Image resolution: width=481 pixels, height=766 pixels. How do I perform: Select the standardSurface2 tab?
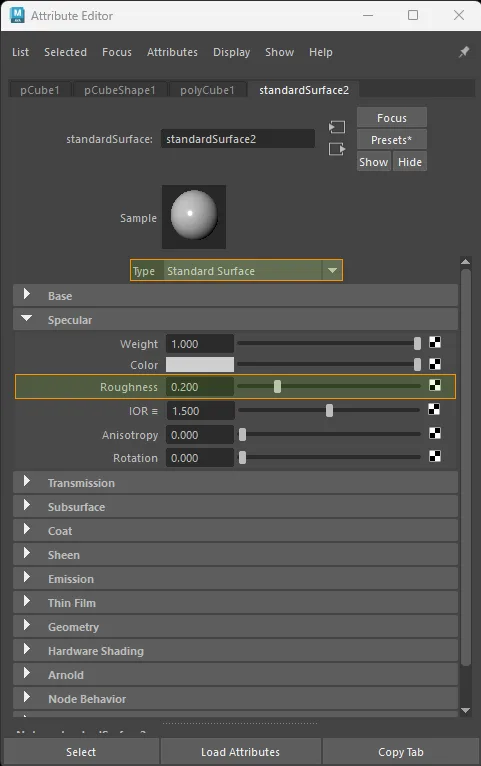pos(304,90)
